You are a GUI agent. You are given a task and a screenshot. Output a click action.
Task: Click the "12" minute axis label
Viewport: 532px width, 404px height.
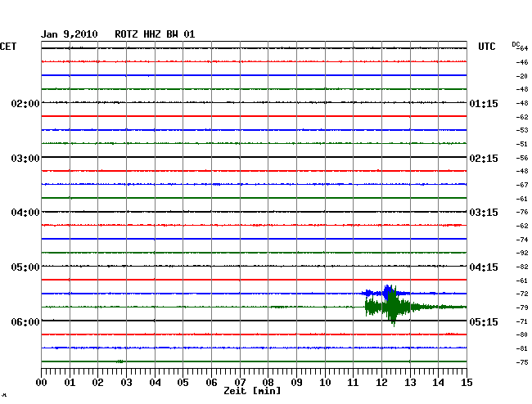click(381, 383)
